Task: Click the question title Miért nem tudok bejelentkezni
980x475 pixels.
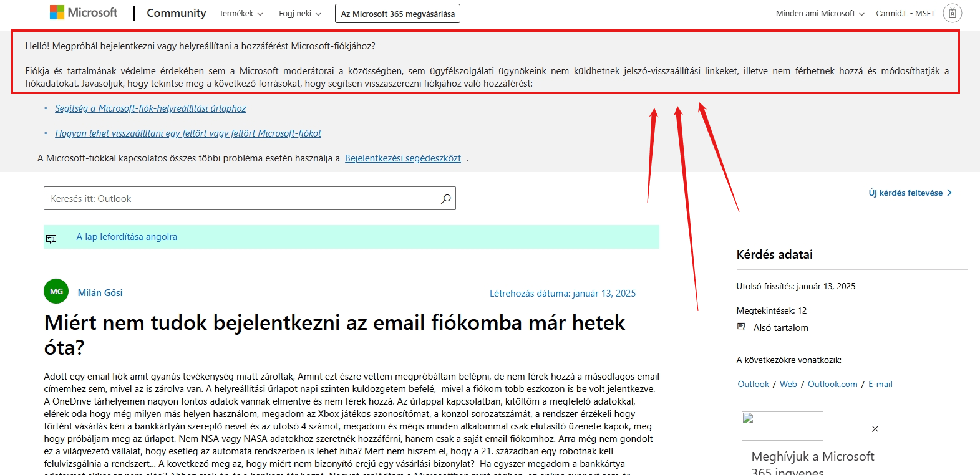Action: (x=334, y=335)
